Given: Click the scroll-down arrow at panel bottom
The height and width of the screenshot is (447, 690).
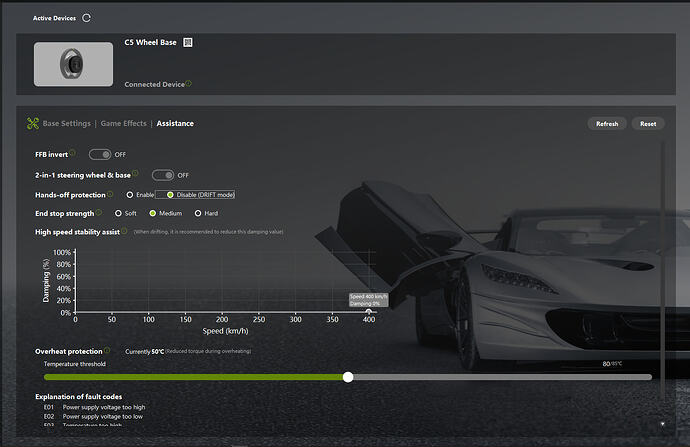Looking at the screenshot, I should 662,424.
